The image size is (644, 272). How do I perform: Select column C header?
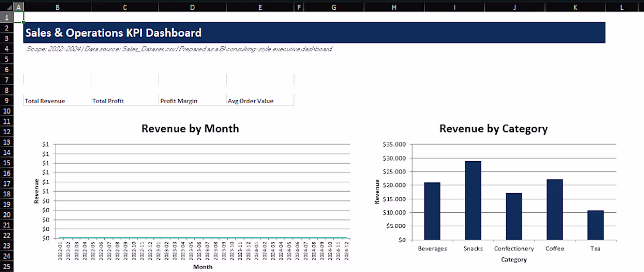tap(125, 7)
